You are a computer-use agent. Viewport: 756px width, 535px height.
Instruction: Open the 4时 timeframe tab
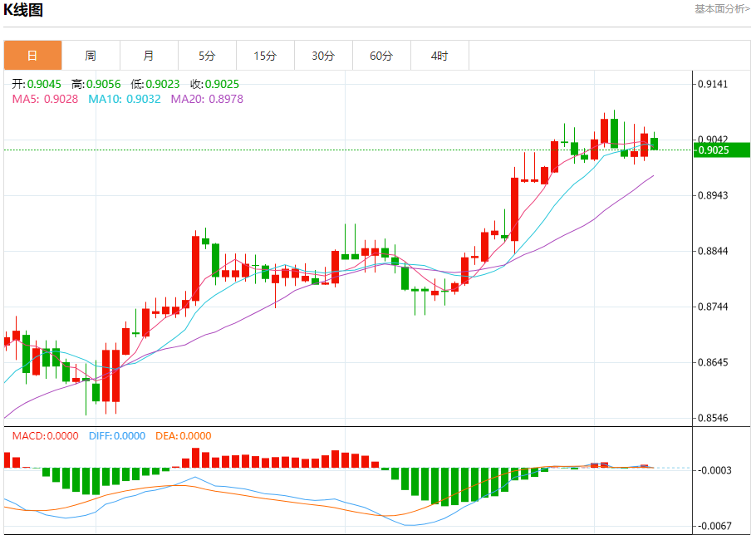[439, 56]
